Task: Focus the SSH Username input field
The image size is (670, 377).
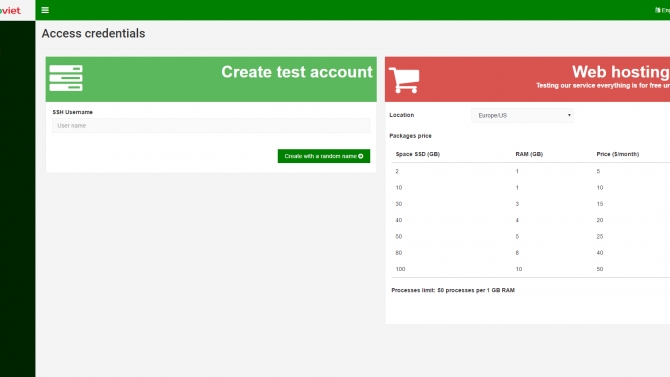Action: [211, 126]
